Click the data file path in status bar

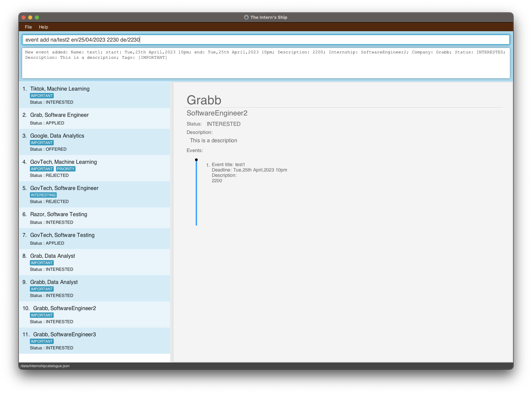coord(44,366)
